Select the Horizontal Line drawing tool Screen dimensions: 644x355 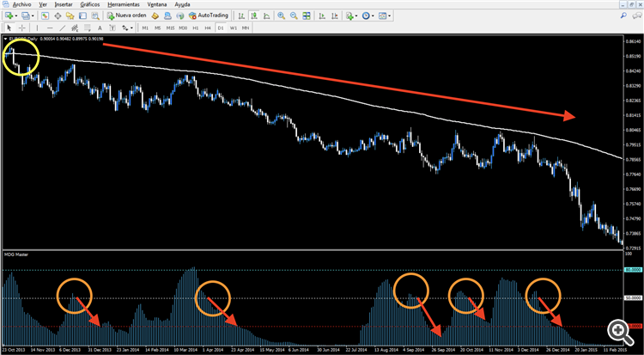pyautogui.click(x=50, y=28)
